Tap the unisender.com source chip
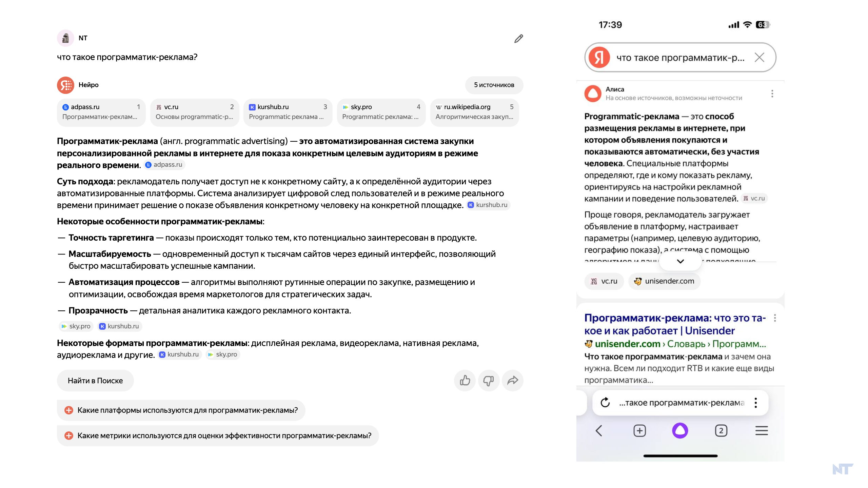The width and height of the screenshot is (868, 488). click(x=664, y=281)
